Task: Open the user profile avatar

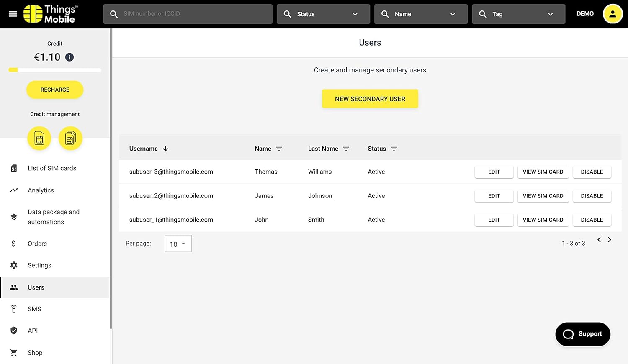Action: point(612,14)
